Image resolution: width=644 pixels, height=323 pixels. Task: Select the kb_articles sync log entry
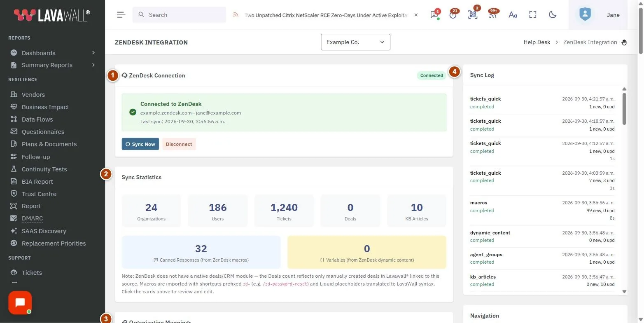click(x=542, y=281)
